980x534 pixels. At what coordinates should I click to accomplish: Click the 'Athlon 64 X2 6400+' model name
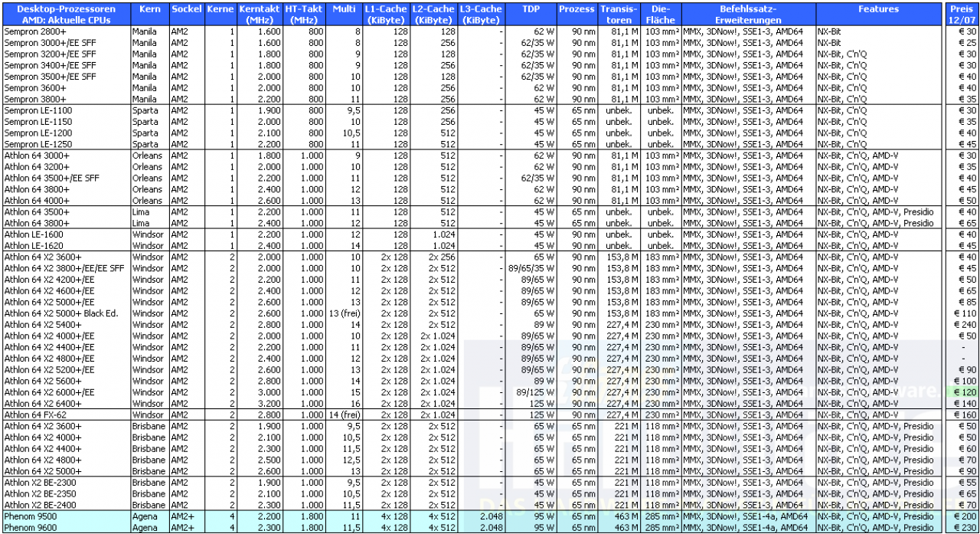tap(43, 404)
